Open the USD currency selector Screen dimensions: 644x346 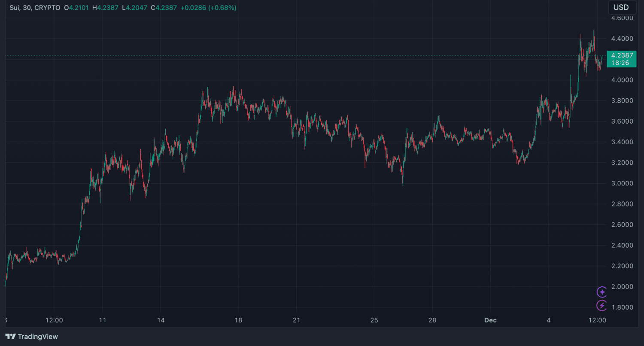621,7
